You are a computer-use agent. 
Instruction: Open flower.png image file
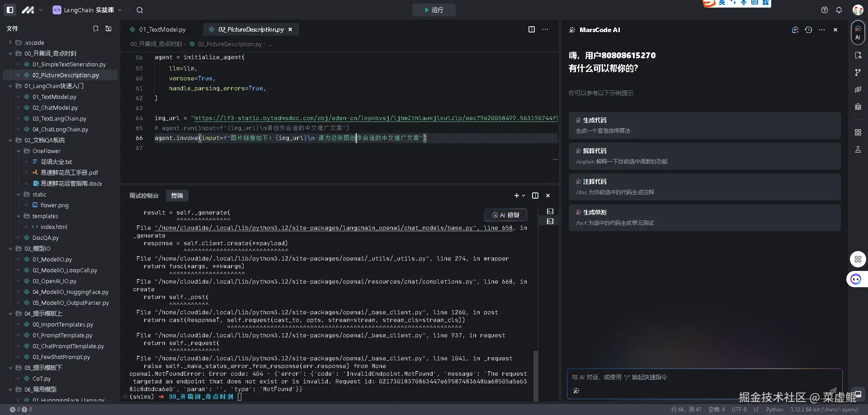tap(54, 205)
